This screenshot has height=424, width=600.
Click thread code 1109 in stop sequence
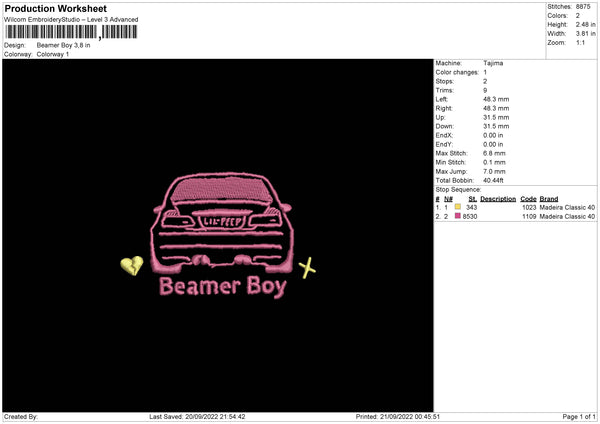click(x=528, y=216)
